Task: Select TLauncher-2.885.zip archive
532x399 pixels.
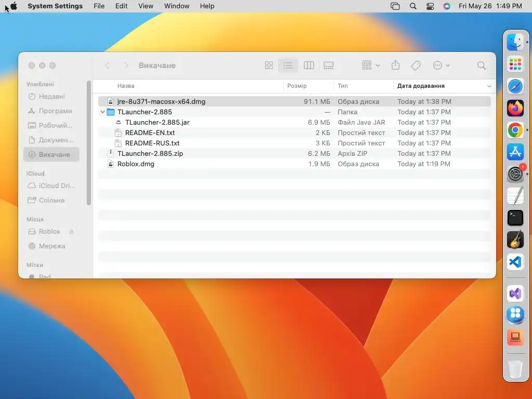Action: tap(294, 153)
